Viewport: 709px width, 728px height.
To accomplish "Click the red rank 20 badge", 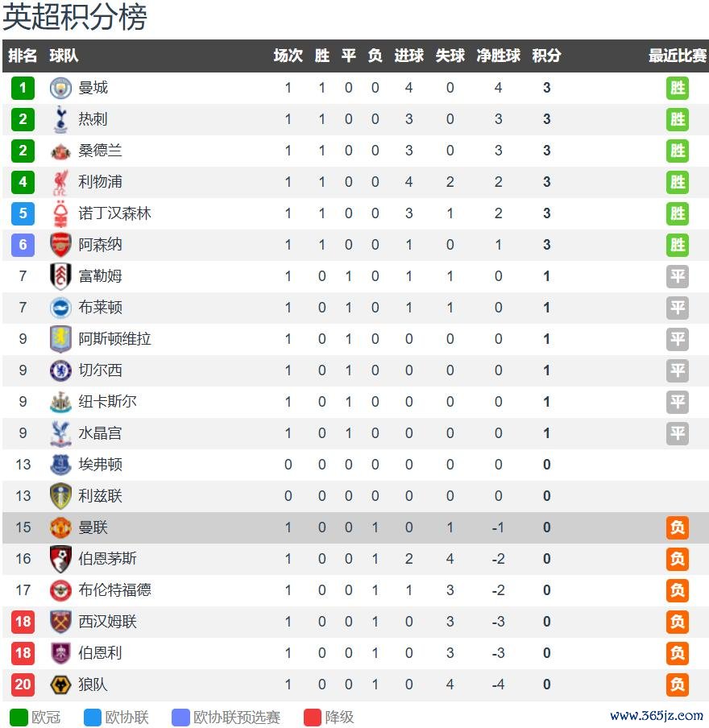I will [23, 685].
